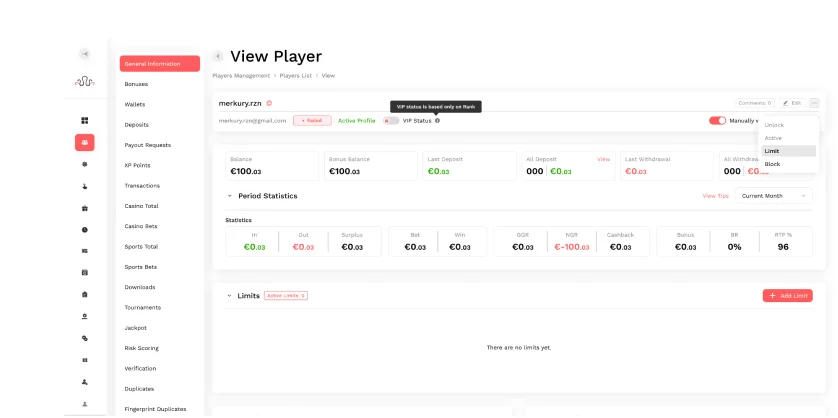Collapse the sidebar with the top arrow
Screen dimensions: 838x418
[85, 54]
